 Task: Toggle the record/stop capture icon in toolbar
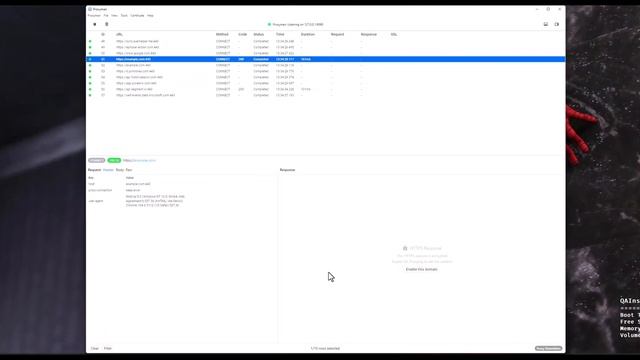pyautogui.click(x=95, y=24)
